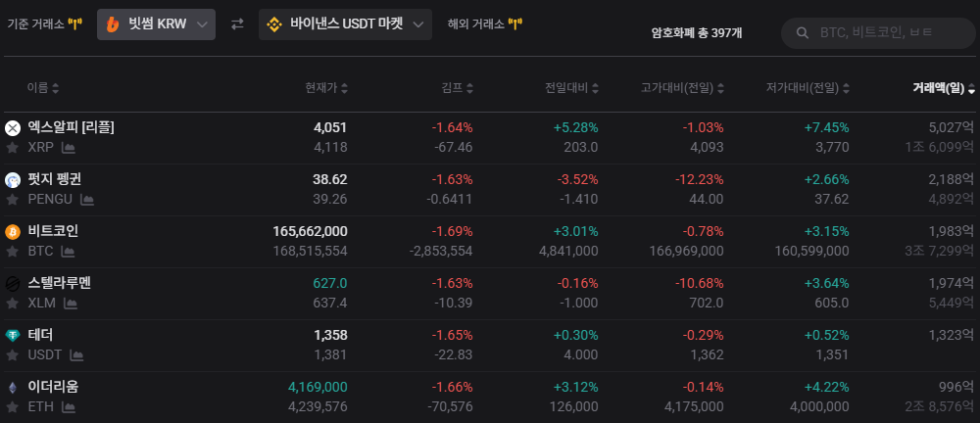Expand the 빗썸 KRW exchange dropdown
This screenshot has height=423, width=980.
pos(156,24)
